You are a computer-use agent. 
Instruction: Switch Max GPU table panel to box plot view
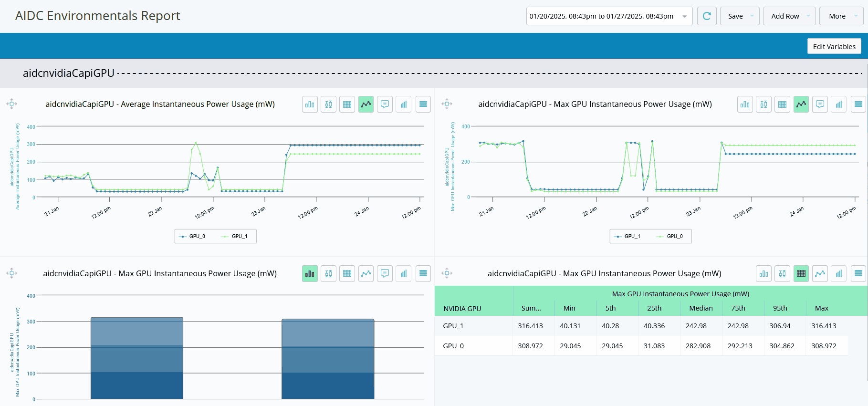click(x=783, y=274)
